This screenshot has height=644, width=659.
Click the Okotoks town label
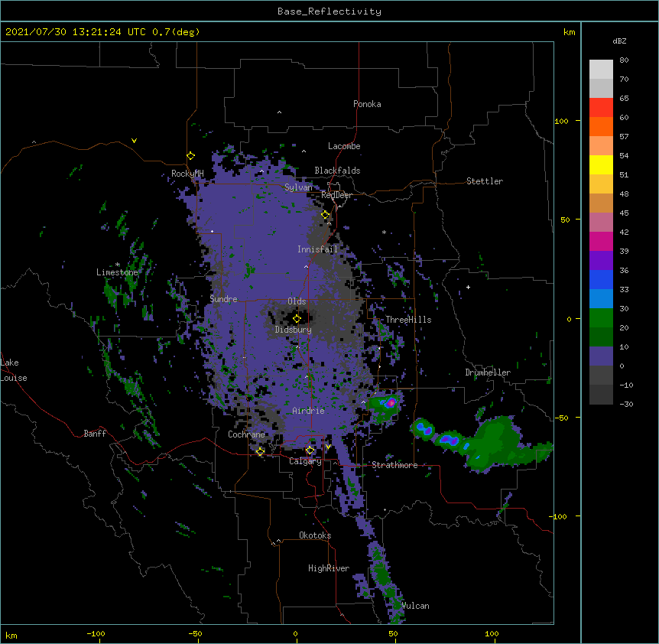coord(315,535)
